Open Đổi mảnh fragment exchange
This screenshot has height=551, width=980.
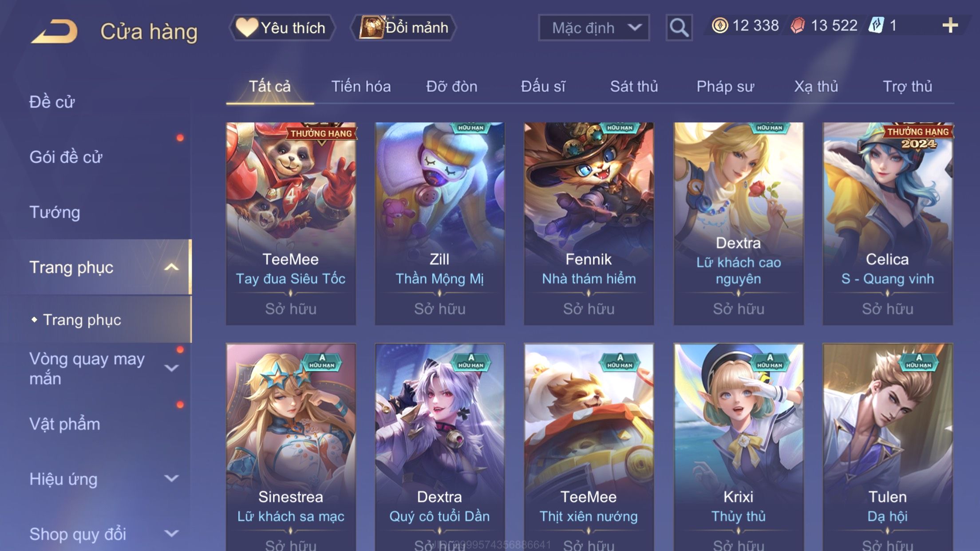[x=403, y=28]
